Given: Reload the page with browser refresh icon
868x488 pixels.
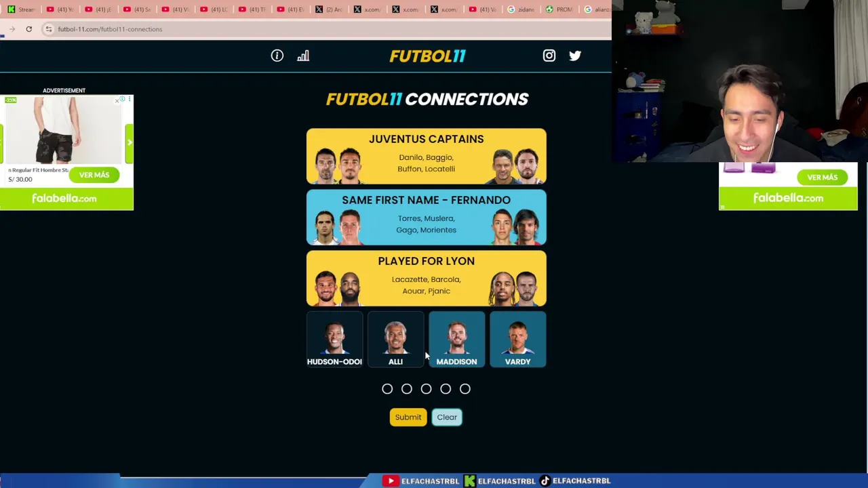Looking at the screenshot, I should [x=28, y=29].
